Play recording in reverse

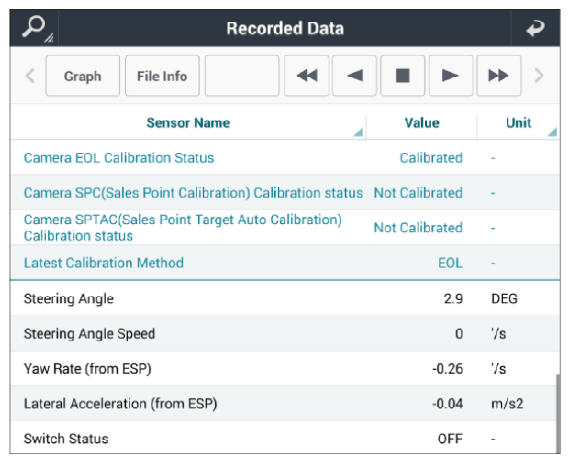[354, 76]
